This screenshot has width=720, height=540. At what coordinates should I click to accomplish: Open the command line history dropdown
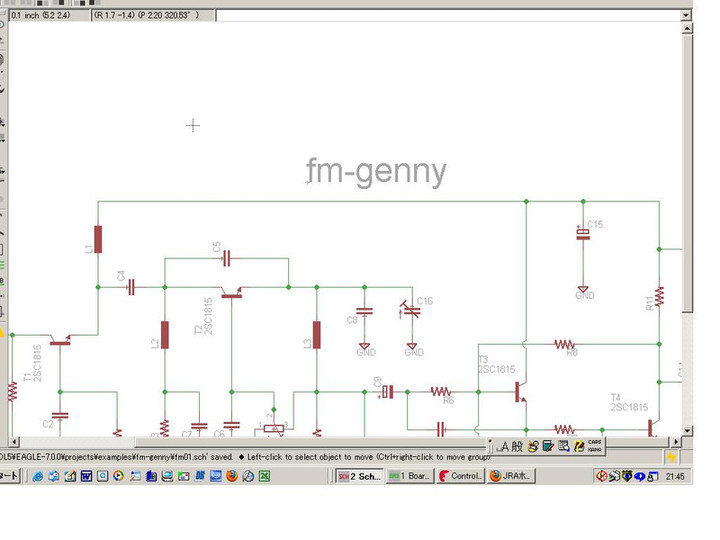coord(684,16)
